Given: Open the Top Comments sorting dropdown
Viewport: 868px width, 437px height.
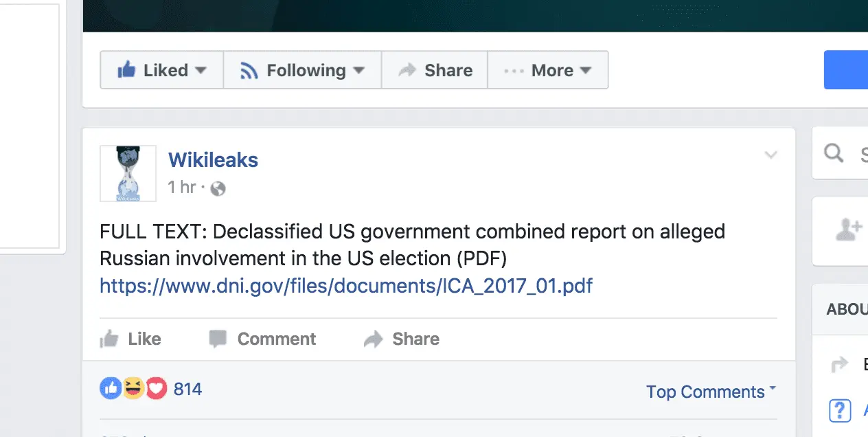Looking at the screenshot, I should pyautogui.click(x=711, y=392).
